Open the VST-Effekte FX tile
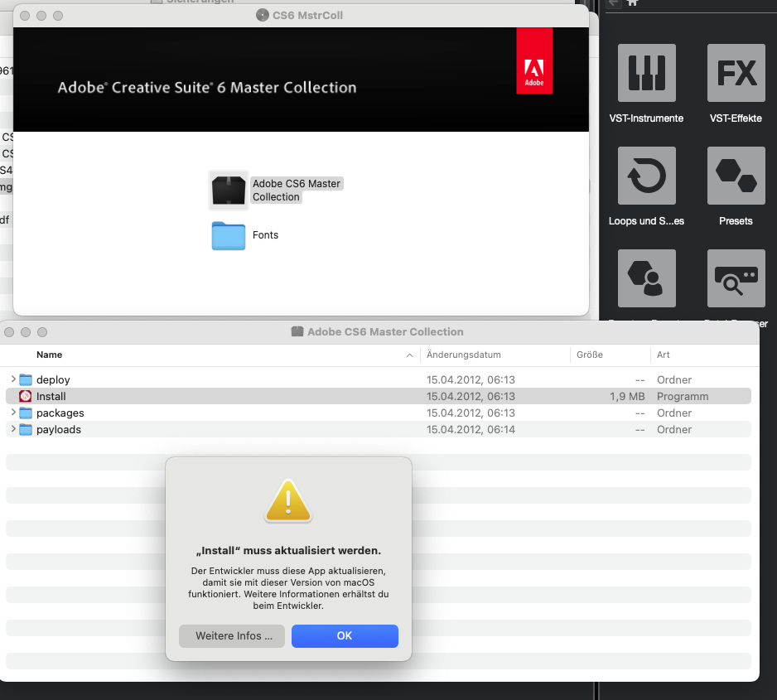777x700 pixels. (x=736, y=73)
